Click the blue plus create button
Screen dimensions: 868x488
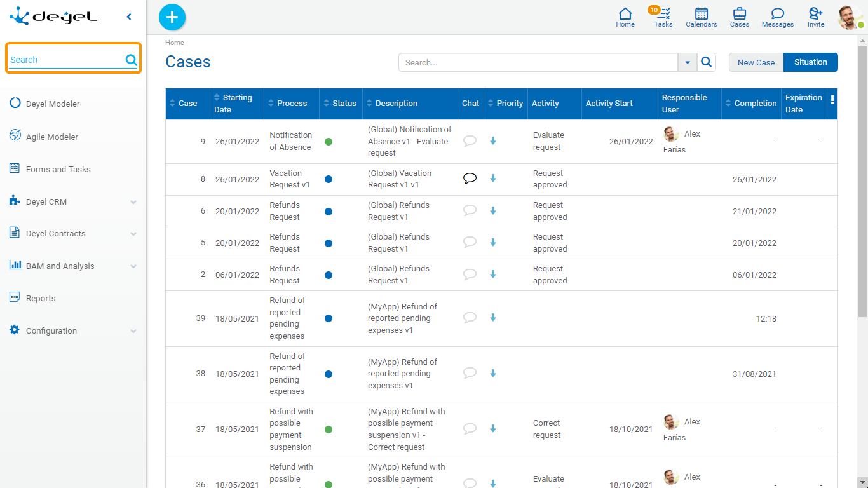click(172, 17)
